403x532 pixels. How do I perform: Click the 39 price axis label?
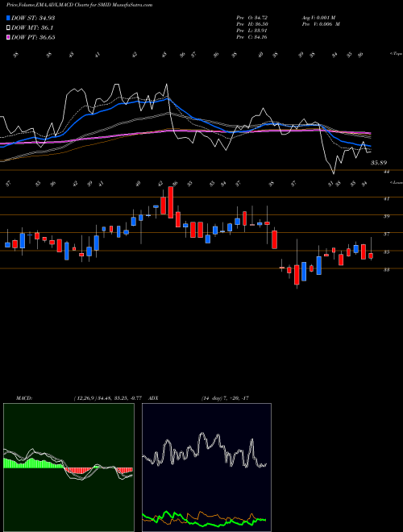[x=386, y=217]
